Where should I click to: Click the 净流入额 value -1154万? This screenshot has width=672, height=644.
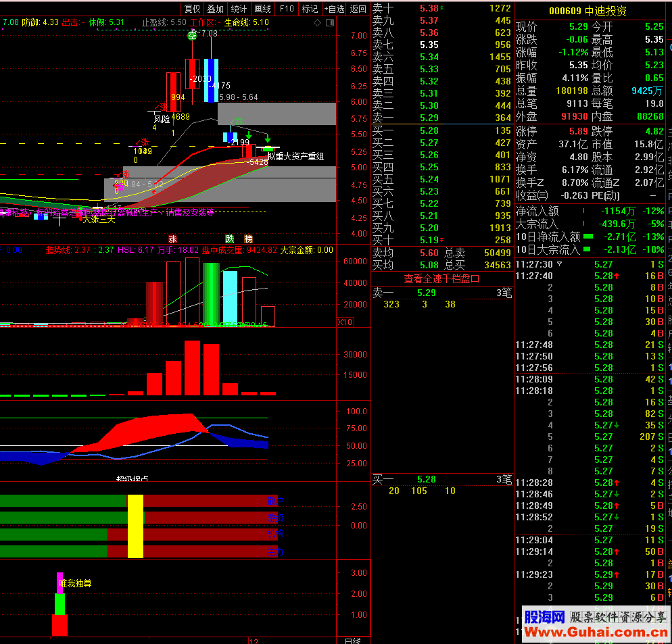(x=618, y=212)
